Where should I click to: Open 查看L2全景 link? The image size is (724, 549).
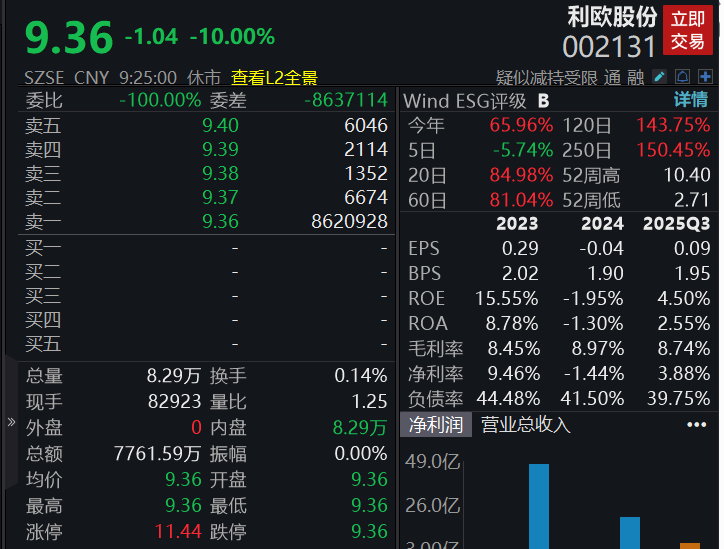(x=274, y=77)
